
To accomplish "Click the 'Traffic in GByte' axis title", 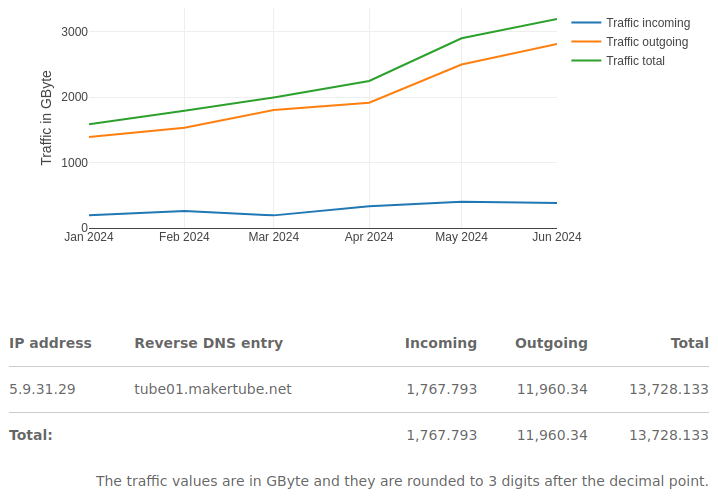I will pos(46,118).
